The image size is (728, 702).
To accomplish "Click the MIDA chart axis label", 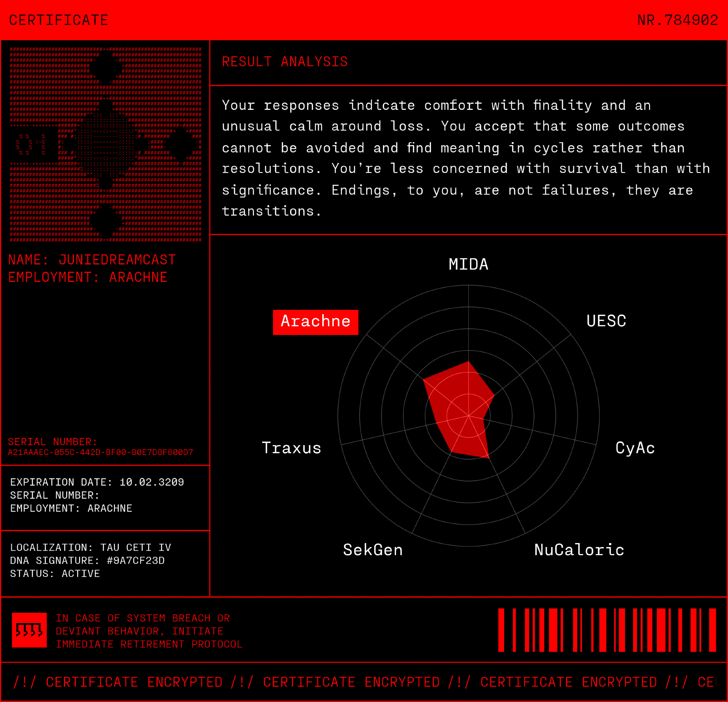I will click(468, 264).
